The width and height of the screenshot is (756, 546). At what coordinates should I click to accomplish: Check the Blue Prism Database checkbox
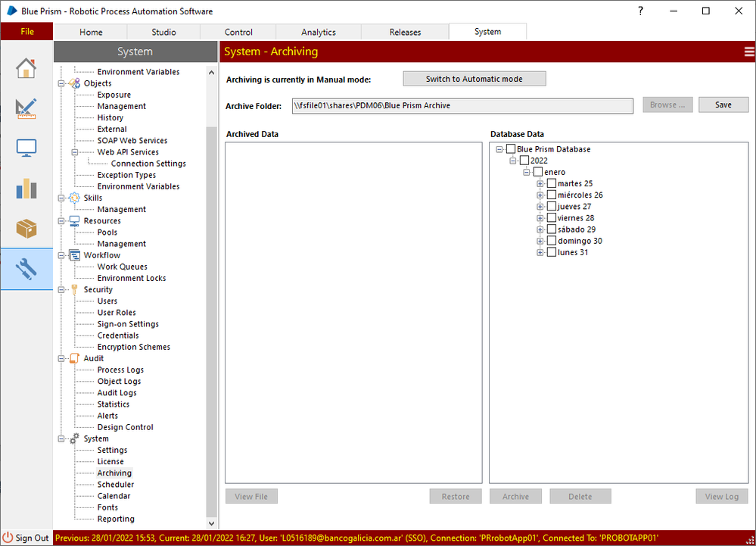[511, 149]
